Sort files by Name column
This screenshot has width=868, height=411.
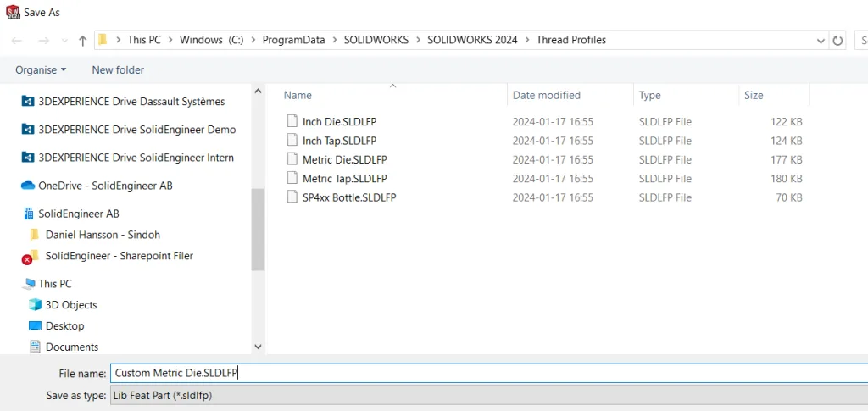298,95
